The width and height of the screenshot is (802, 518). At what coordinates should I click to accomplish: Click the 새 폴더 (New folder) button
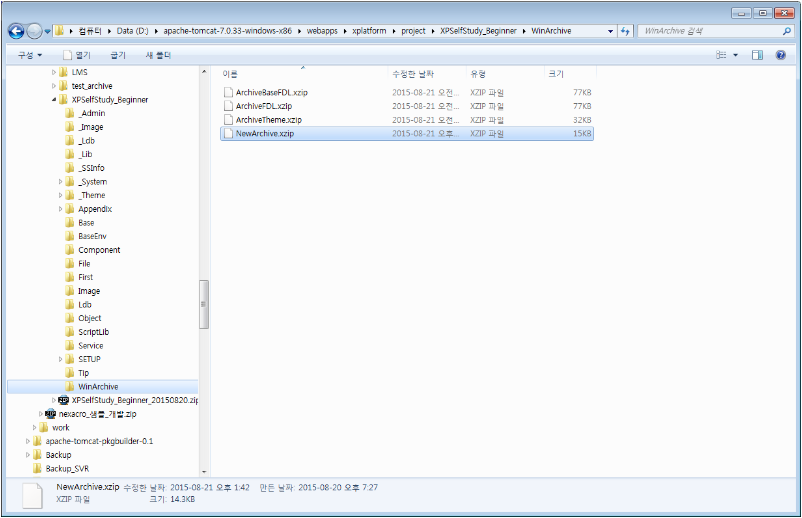coord(158,55)
